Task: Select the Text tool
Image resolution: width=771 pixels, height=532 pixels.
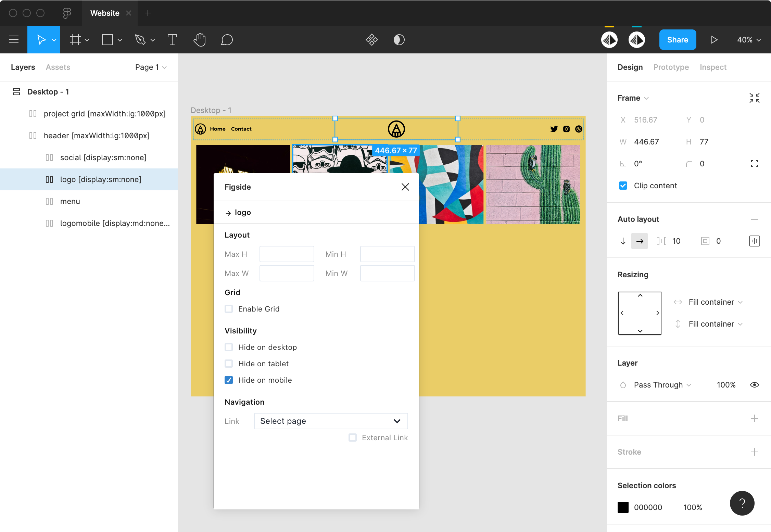Action: click(x=172, y=40)
